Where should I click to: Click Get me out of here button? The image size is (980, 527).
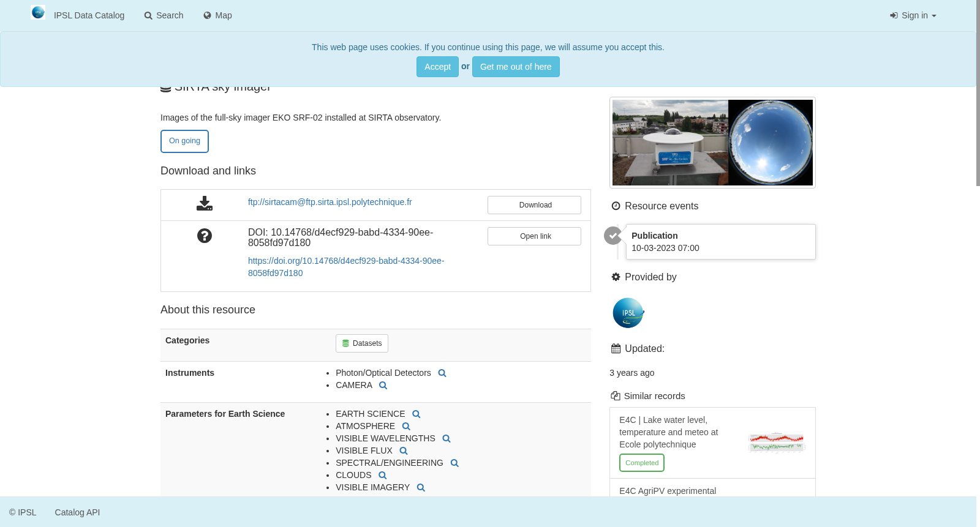516,67
